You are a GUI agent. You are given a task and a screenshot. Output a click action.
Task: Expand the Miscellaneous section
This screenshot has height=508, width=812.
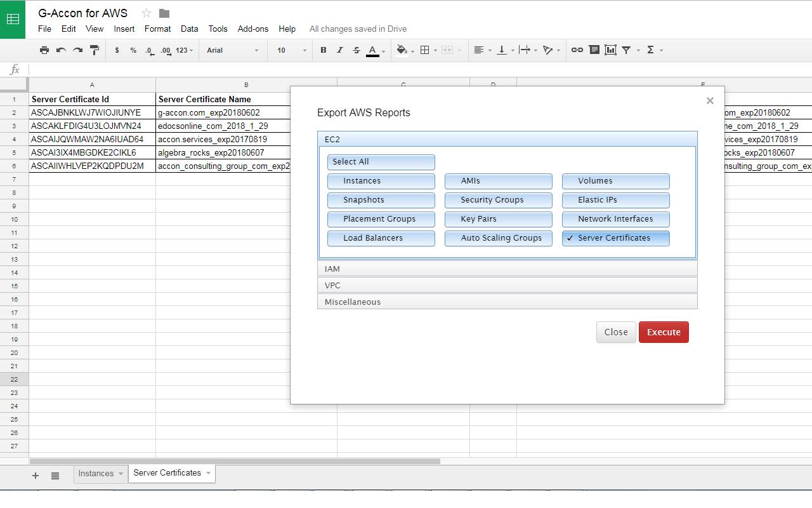click(507, 302)
